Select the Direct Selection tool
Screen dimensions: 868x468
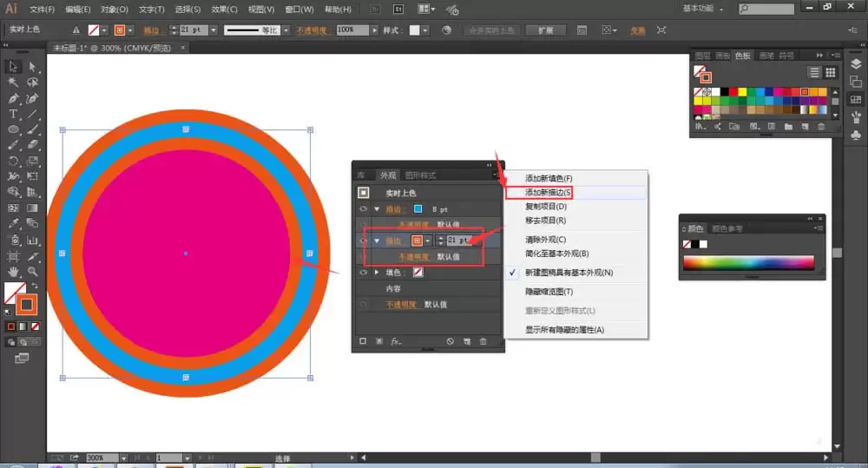click(33, 67)
